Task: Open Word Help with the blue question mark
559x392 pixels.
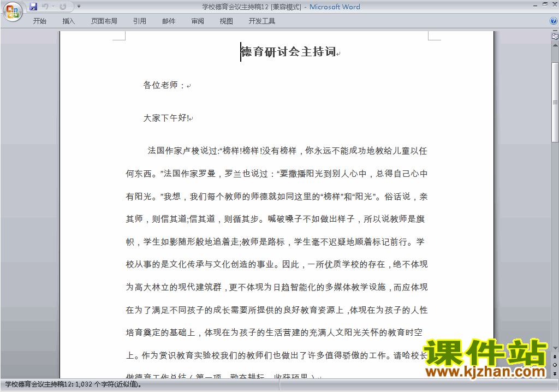Action: (x=554, y=21)
